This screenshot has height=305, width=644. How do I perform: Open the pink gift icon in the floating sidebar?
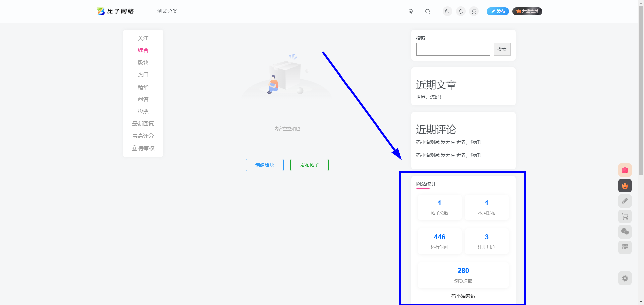pos(625,170)
